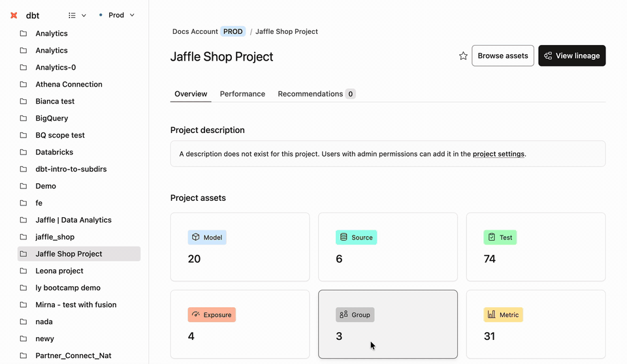The height and width of the screenshot is (364, 627).
Task: Click the folder icon beside Analytics-0
Action: point(24,67)
